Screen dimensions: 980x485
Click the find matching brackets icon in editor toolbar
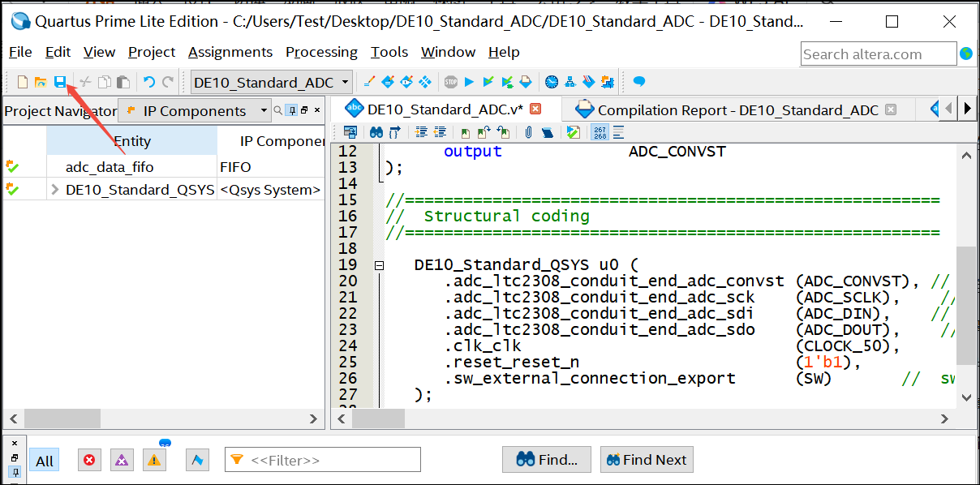394,132
